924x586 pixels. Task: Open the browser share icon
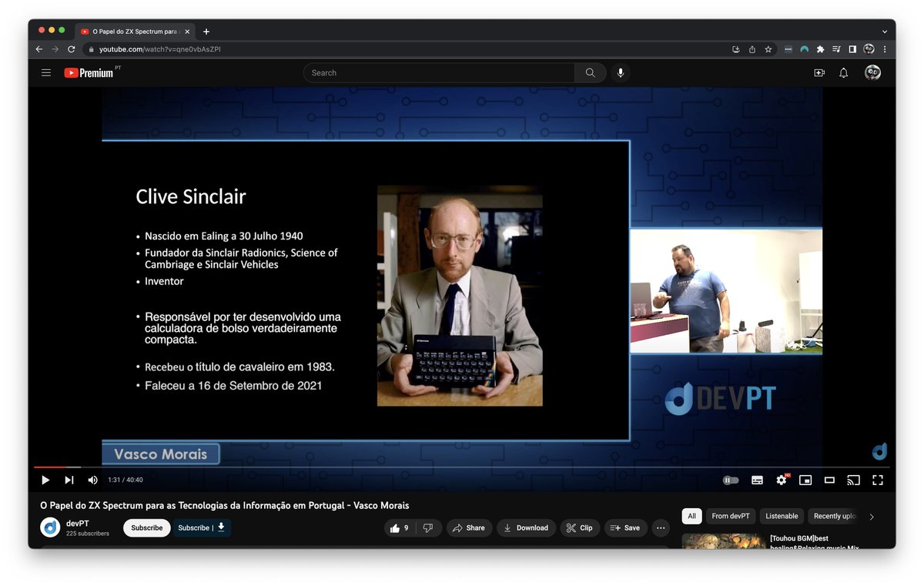[752, 49]
